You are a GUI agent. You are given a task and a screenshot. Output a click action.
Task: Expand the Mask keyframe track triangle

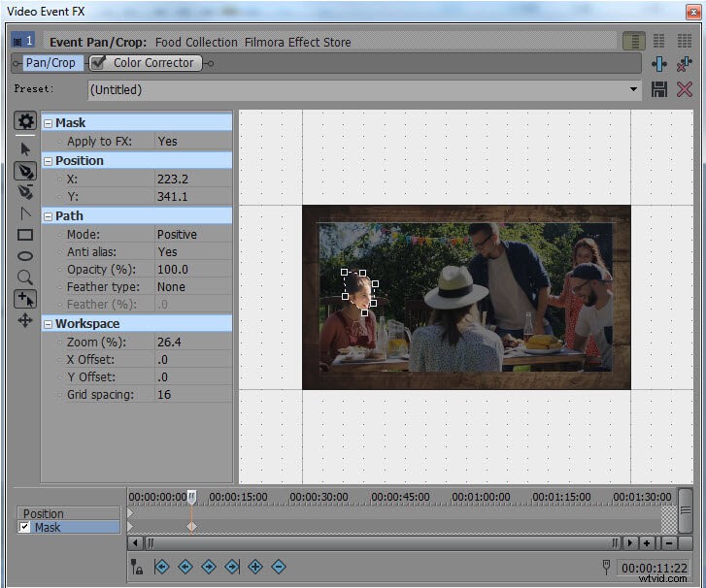click(130, 526)
